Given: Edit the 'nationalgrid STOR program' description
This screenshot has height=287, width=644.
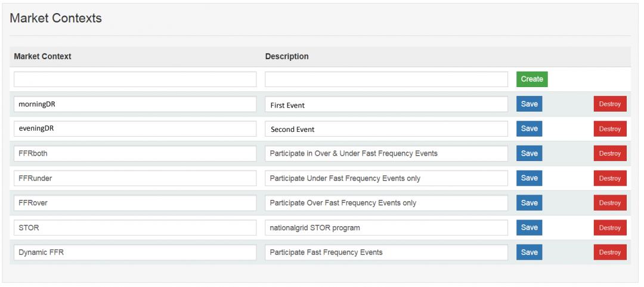Looking at the screenshot, I should click(386, 228).
